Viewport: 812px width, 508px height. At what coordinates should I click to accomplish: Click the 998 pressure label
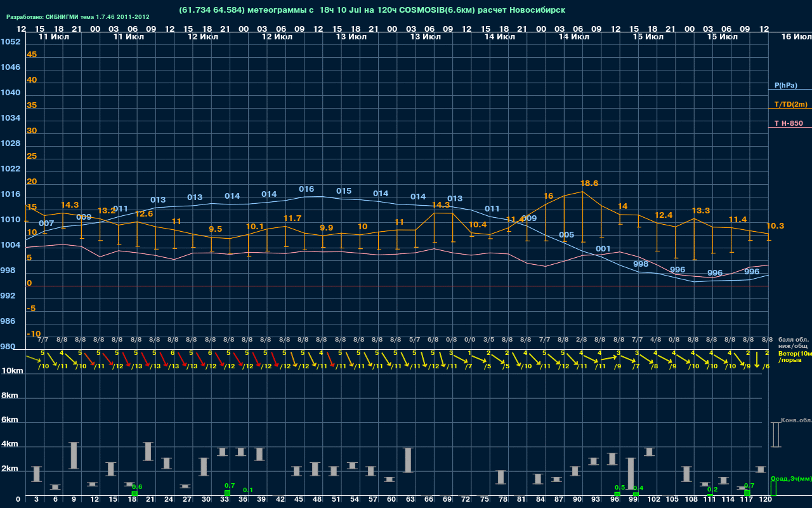click(641, 264)
